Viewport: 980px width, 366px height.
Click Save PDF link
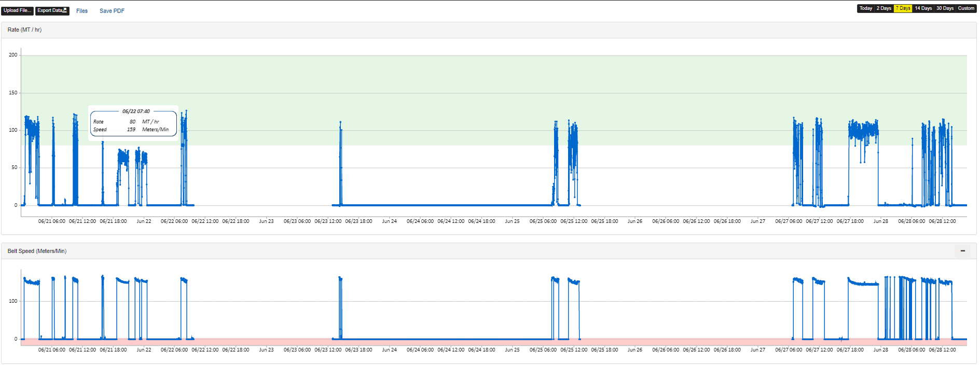112,11
